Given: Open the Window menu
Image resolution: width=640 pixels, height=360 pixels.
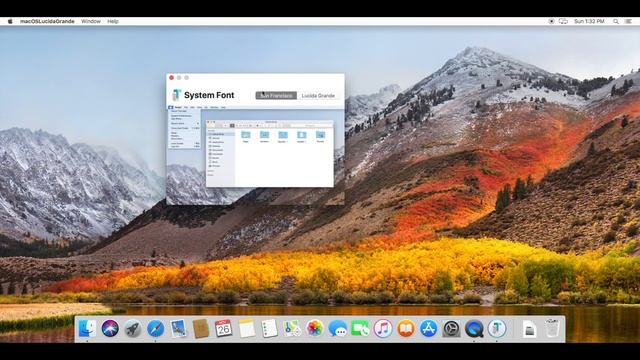Looking at the screenshot, I should 91,21.
